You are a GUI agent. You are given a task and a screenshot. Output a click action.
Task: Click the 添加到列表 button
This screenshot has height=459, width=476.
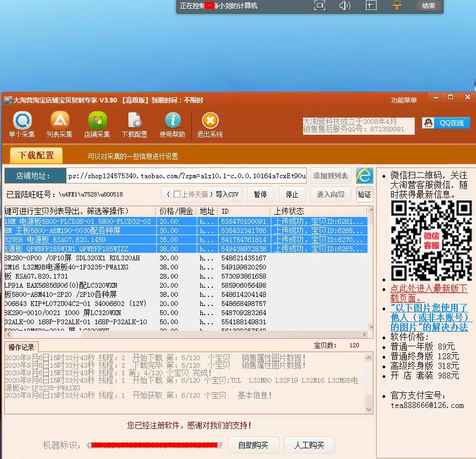coord(330,176)
